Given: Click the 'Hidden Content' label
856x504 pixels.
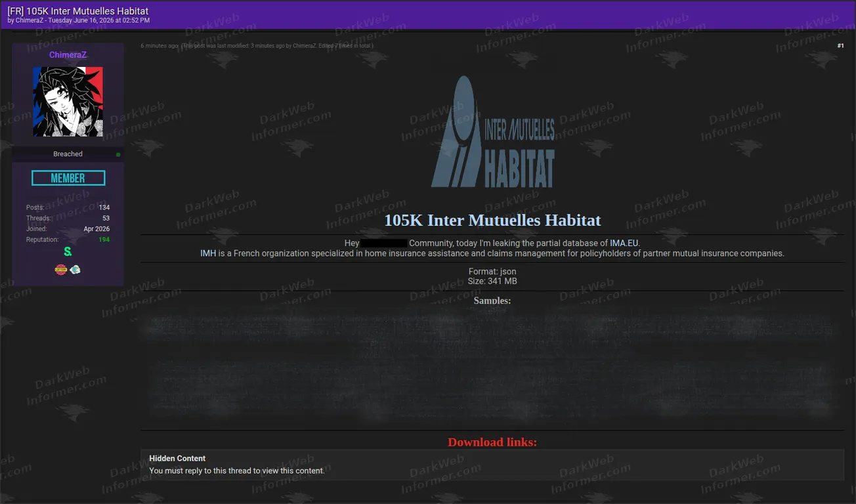Looking at the screenshot, I should 177,459.
